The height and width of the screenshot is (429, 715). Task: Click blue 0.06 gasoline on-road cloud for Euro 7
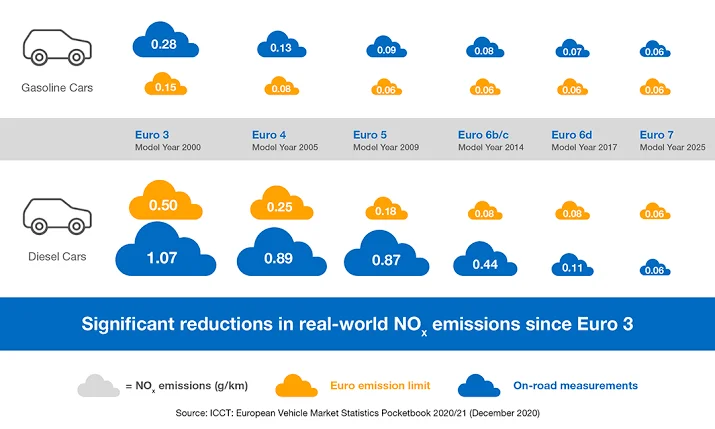[655, 49]
